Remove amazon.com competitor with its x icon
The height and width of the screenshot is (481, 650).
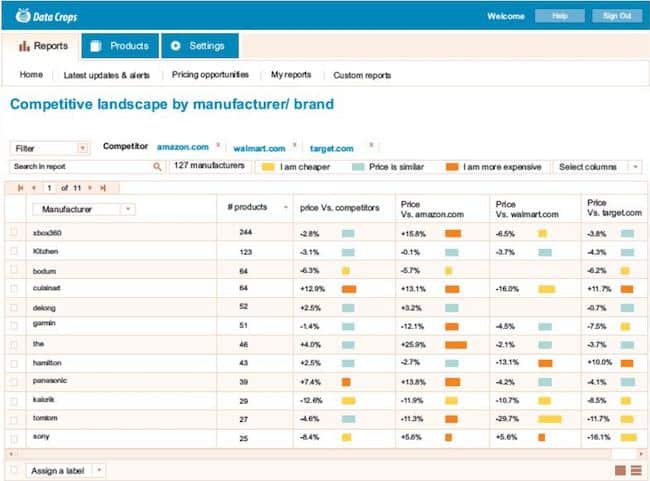click(218, 145)
